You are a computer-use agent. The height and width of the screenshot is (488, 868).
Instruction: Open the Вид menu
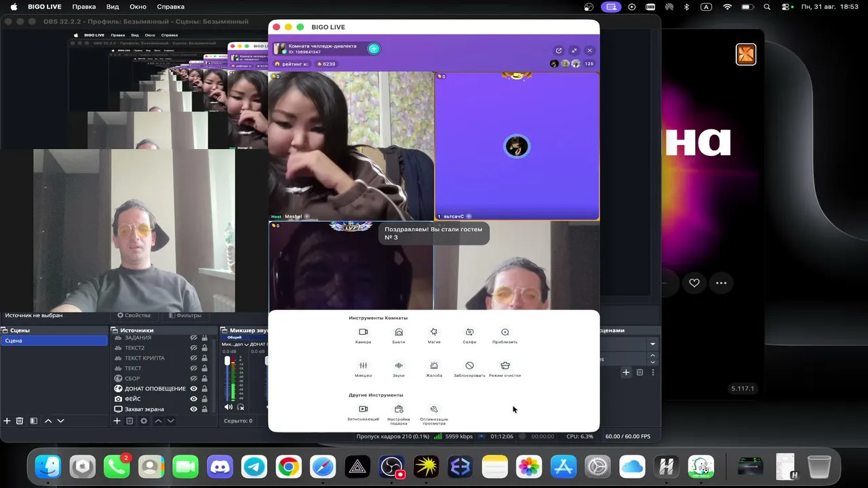113,7
